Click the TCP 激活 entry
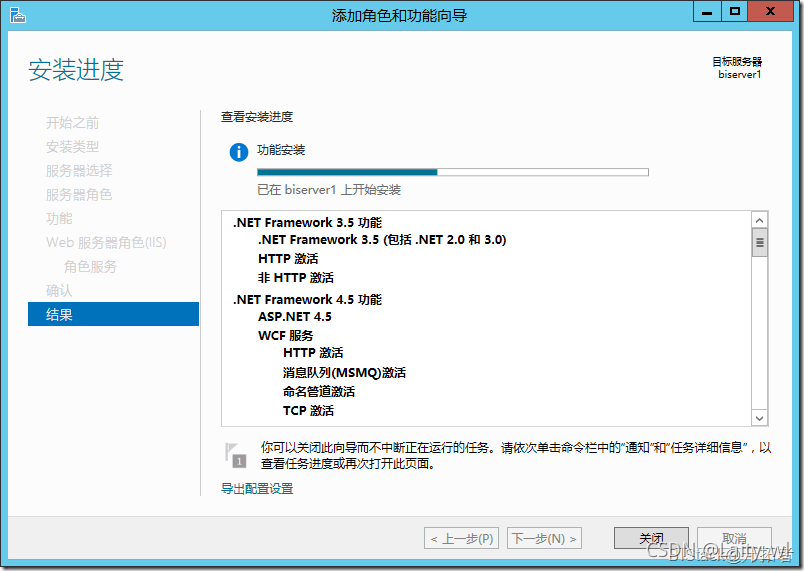Screen dimensions: 804x571 [308, 411]
